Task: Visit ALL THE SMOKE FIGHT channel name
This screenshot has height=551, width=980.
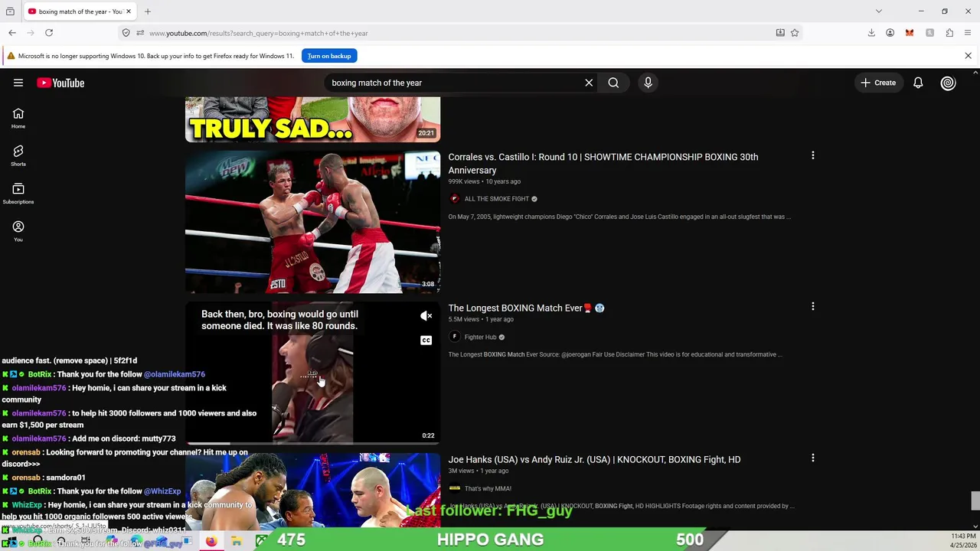Action: point(497,199)
